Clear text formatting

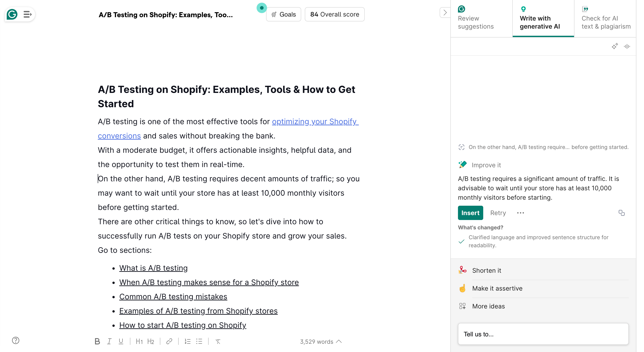218,341
